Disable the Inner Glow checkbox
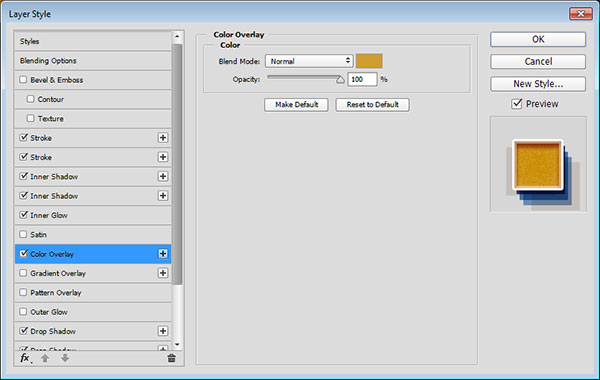 23,215
